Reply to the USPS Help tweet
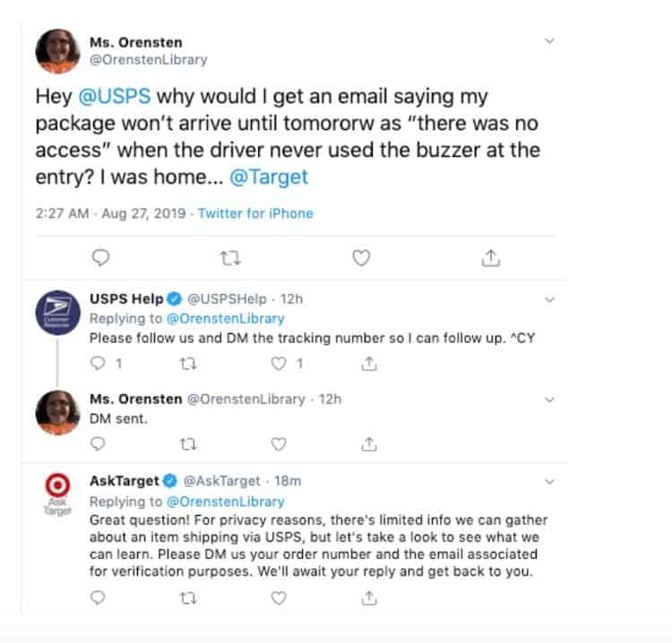Screen dimensions: 672x643 pos(100,364)
